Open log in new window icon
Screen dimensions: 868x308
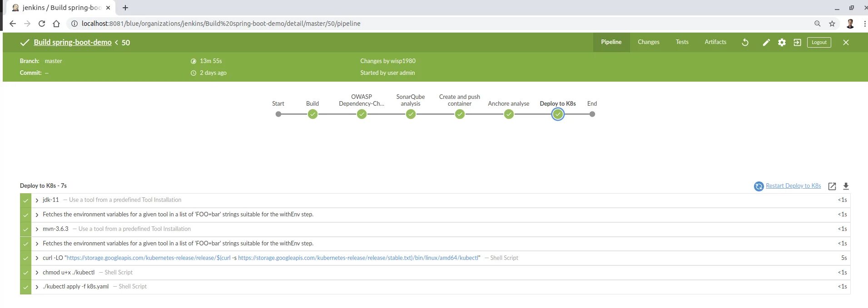coord(832,186)
